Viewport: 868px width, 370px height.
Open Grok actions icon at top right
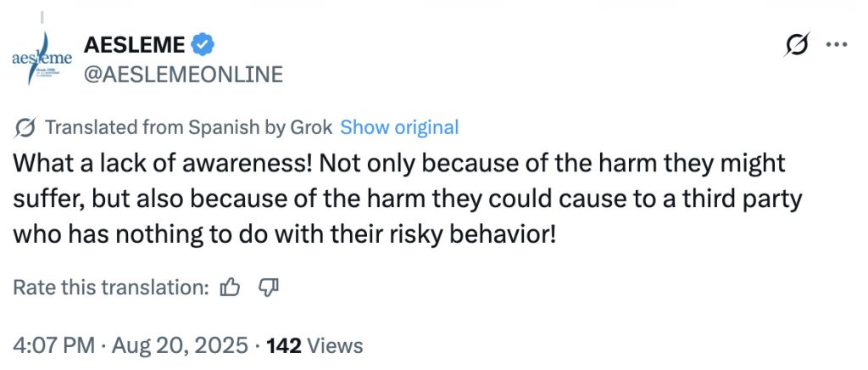click(796, 46)
